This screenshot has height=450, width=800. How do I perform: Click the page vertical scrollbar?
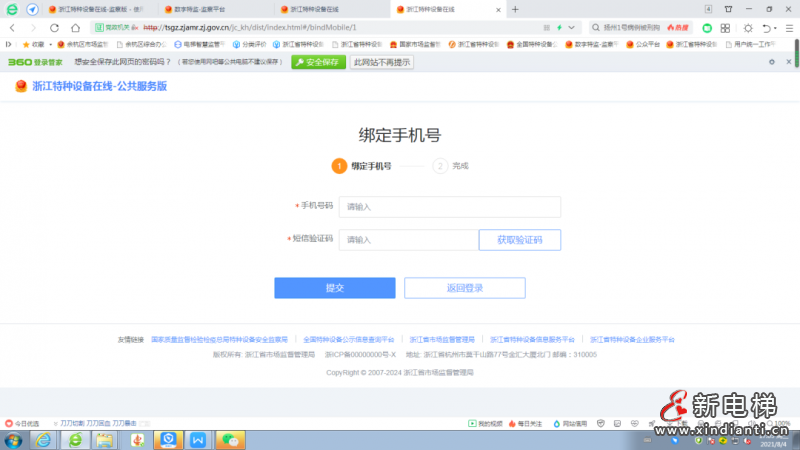point(797,54)
